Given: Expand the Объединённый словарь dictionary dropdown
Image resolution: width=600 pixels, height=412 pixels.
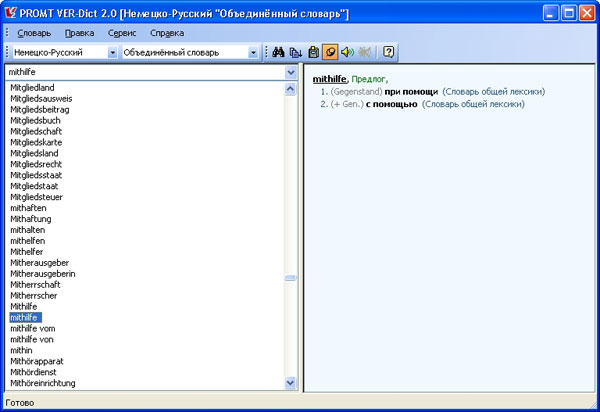Looking at the screenshot, I should tap(253, 52).
